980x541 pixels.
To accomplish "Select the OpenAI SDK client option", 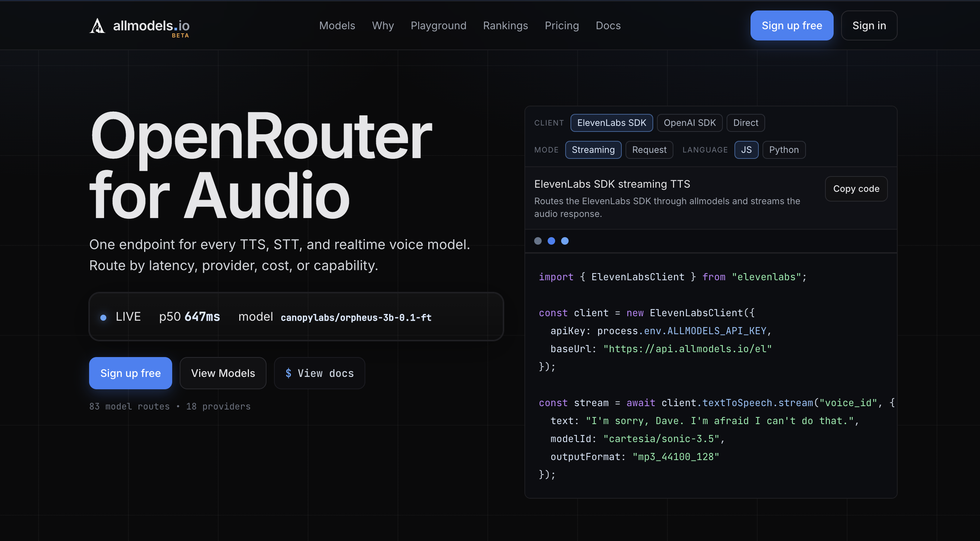I will pyautogui.click(x=690, y=123).
